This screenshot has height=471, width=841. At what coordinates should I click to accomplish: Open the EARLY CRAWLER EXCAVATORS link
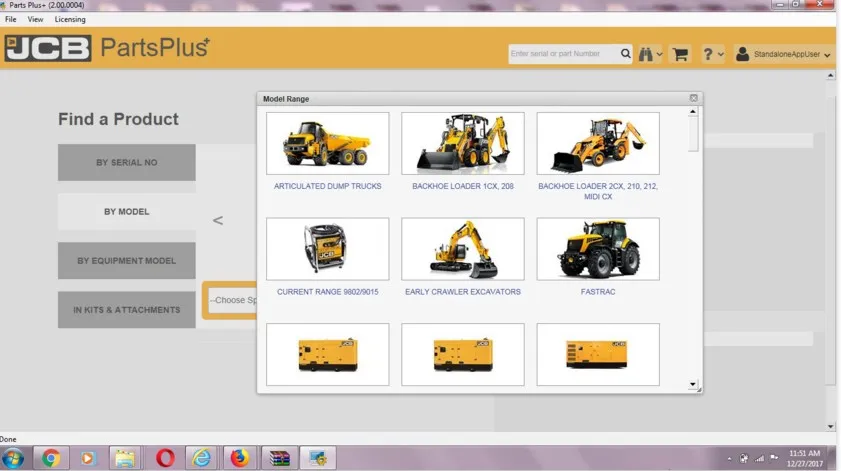click(x=462, y=292)
